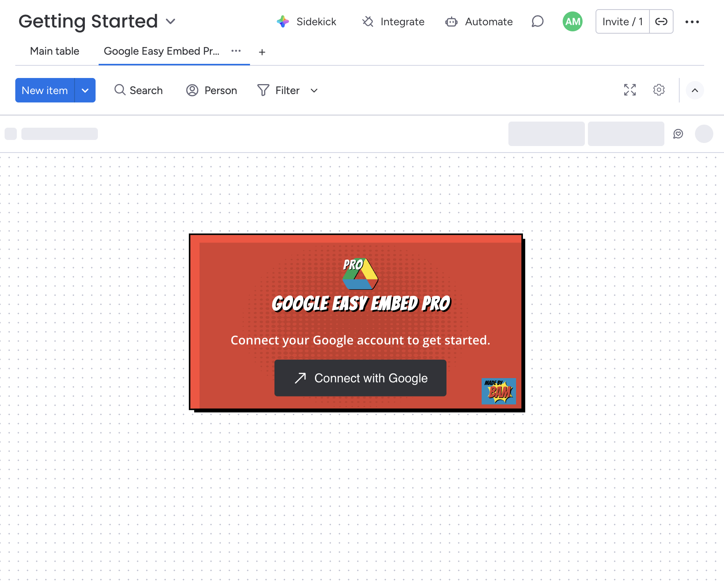This screenshot has height=588, width=724.
Task: Click Connect with Google
Action: coord(360,378)
